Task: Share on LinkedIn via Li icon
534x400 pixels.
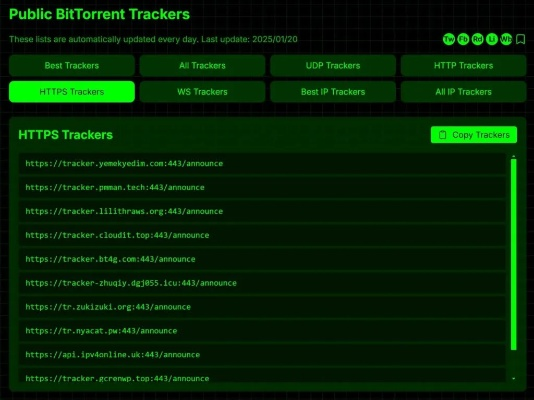Action: [491, 39]
